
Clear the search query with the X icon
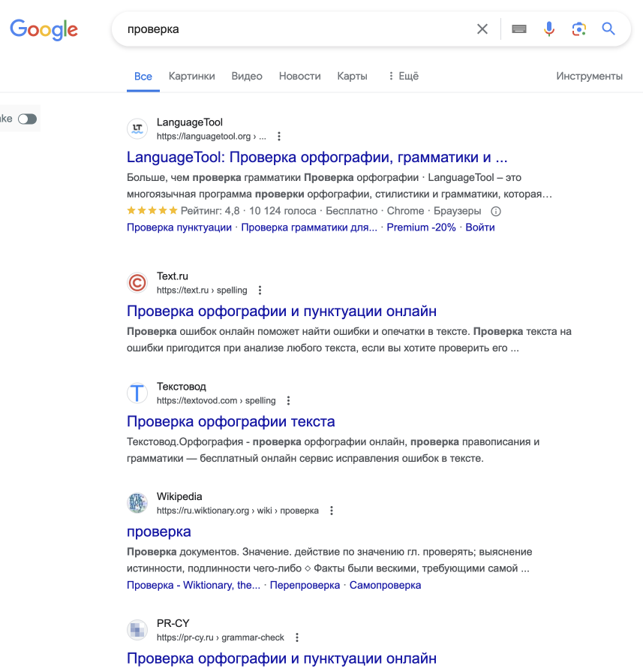pos(482,29)
